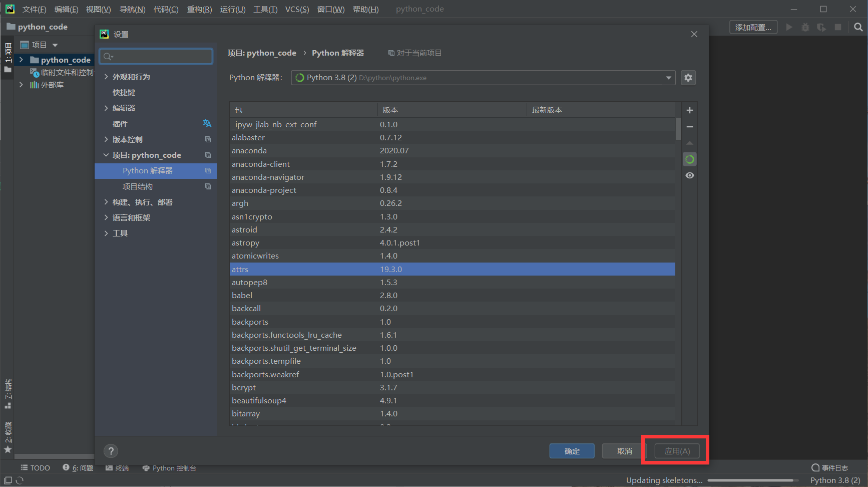The height and width of the screenshot is (487, 868).
Task: Open the 事件日志 event log
Action: pyautogui.click(x=829, y=468)
